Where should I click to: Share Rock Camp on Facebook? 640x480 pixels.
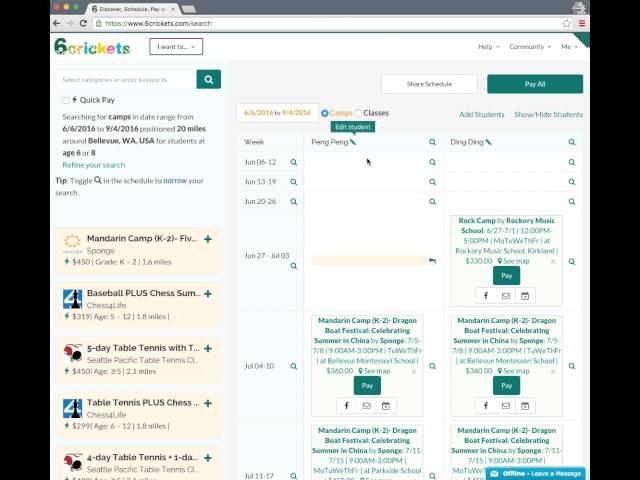[486, 296]
